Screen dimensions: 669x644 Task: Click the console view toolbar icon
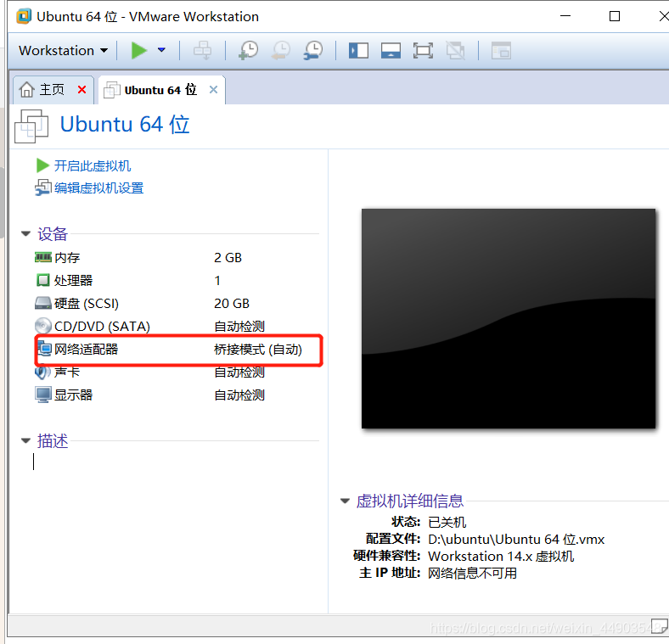(x=501, y=50)
